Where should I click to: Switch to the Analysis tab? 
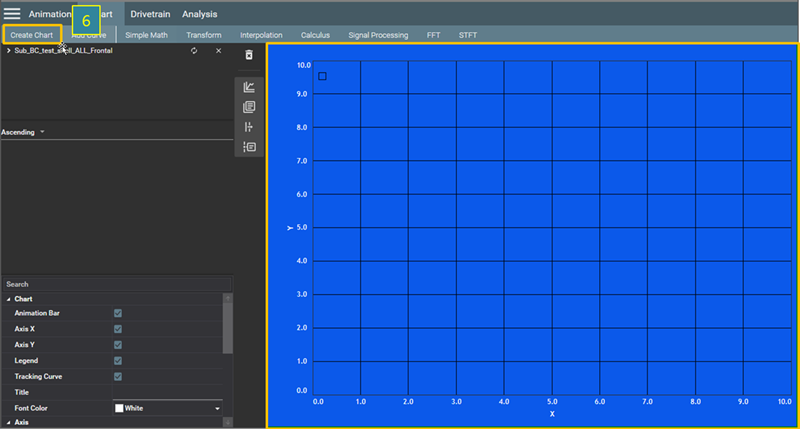pos(199,14)
